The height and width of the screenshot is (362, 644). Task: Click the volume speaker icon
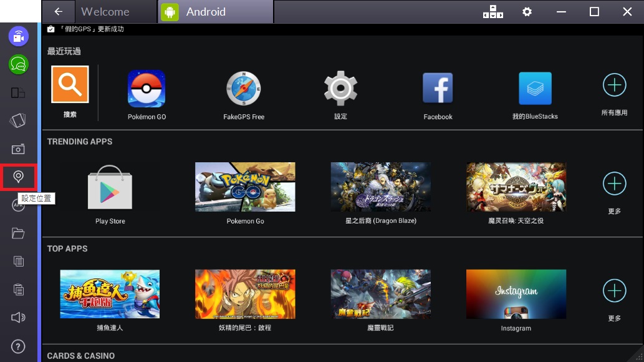18,317
